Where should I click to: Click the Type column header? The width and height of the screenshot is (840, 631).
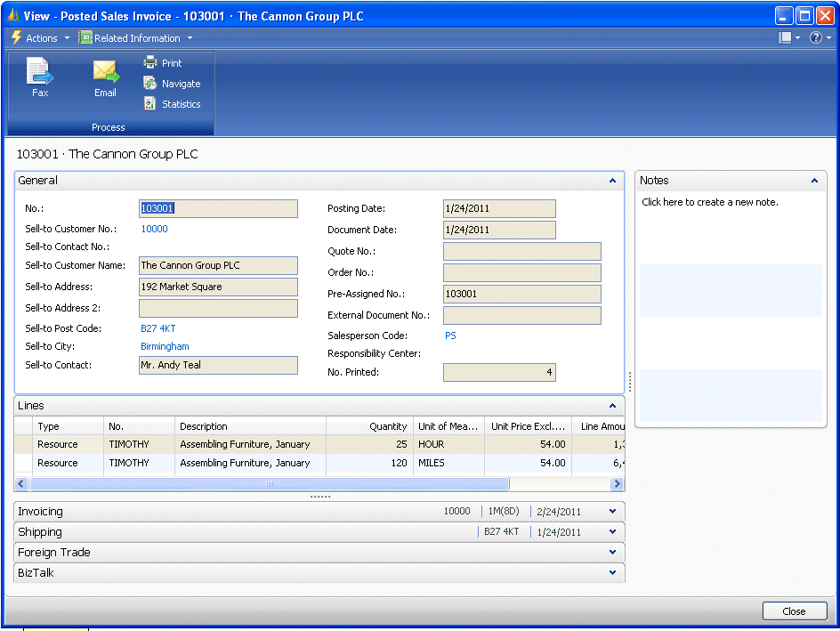(68, 426)
